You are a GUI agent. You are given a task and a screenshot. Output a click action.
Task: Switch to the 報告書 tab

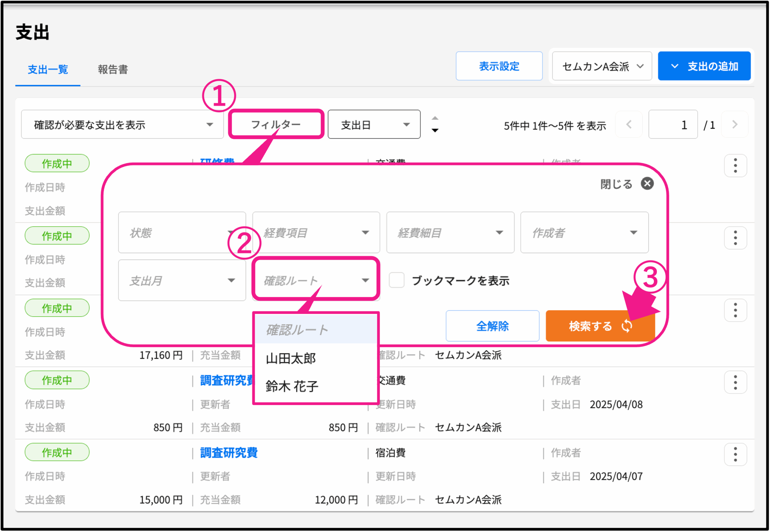pyautogui.click(x=113, y=69)
